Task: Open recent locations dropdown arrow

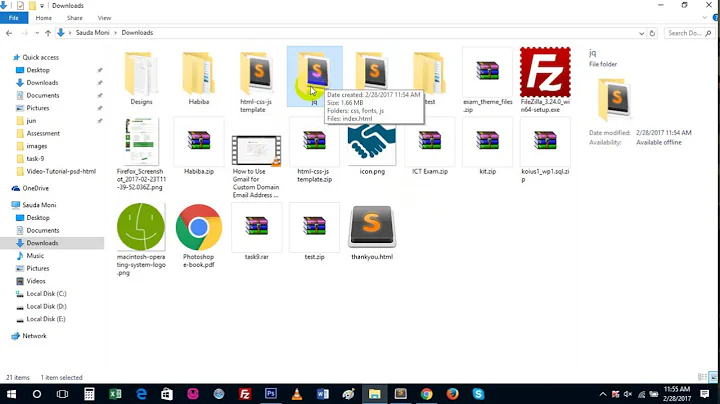Action: tap(37, 33)
